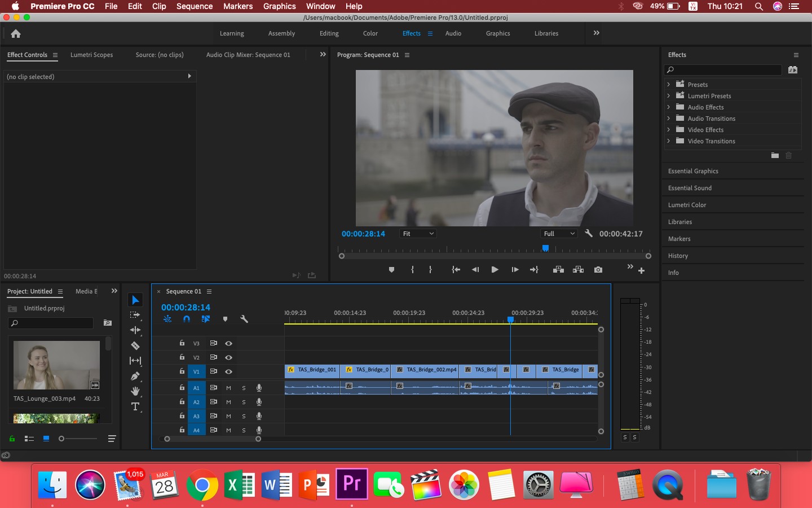Open the Lumetri Scopes tab
Image resolution: width=812 pixels, height=508 pixels.
point(91,55)
